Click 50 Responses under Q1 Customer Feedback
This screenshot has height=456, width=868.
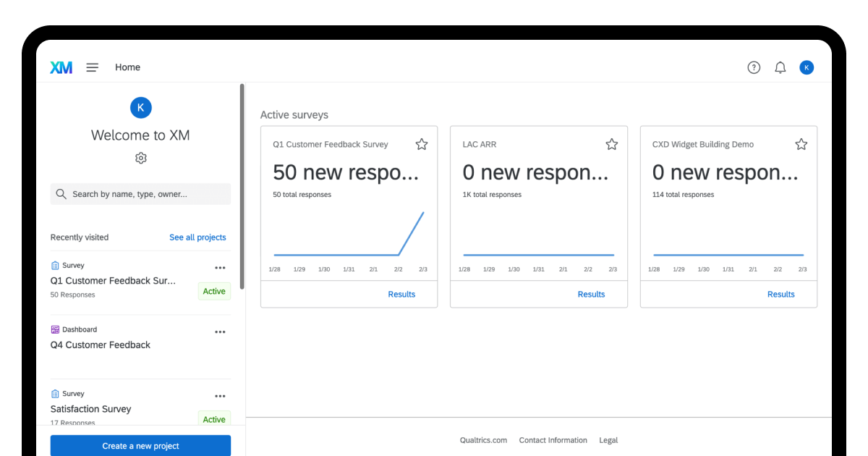pos(72,295)
